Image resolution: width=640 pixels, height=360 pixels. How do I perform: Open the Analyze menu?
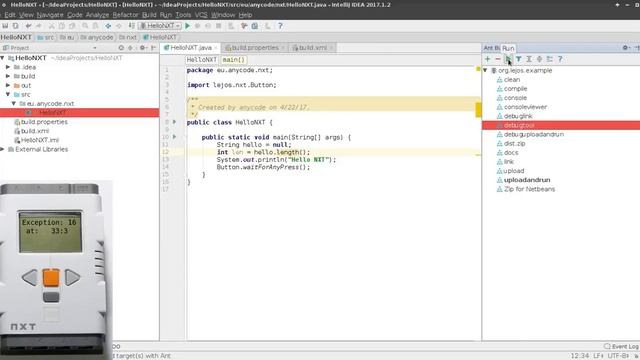97,15
